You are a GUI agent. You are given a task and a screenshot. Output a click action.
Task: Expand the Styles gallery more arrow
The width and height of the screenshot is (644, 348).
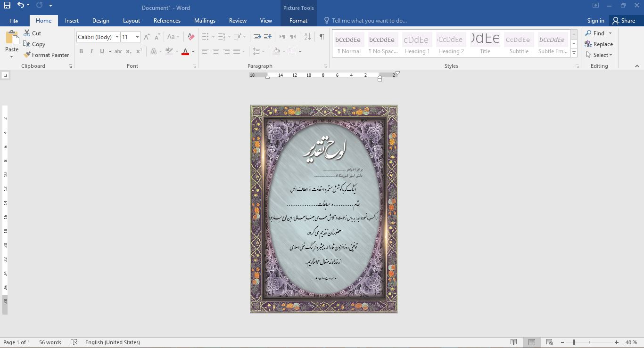[x=574, y=53]
